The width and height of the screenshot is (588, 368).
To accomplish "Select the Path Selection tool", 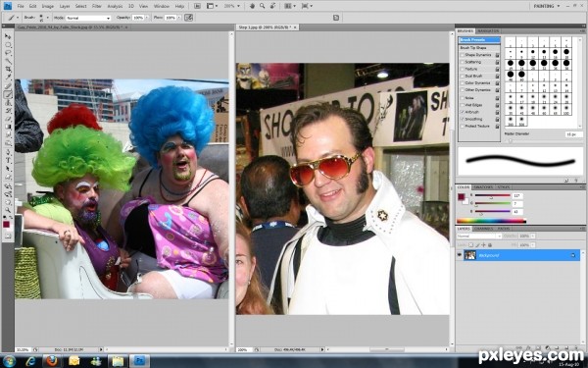I will [x=8, y=169].
